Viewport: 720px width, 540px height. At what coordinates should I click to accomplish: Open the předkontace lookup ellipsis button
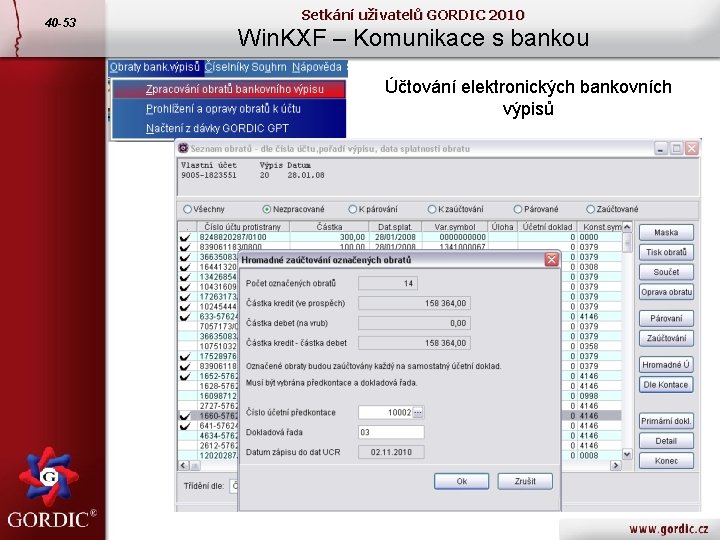[x=418, y=412]
